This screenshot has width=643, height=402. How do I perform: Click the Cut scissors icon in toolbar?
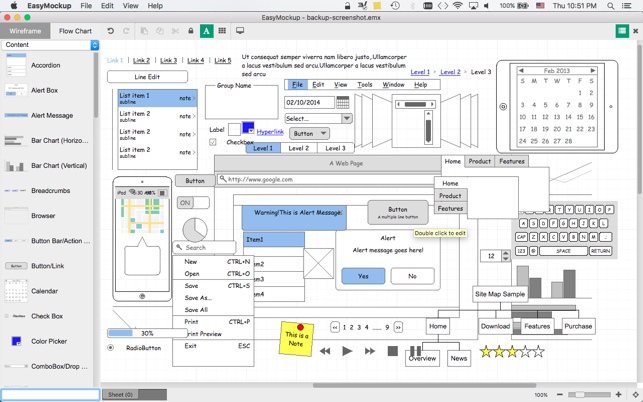176,31
